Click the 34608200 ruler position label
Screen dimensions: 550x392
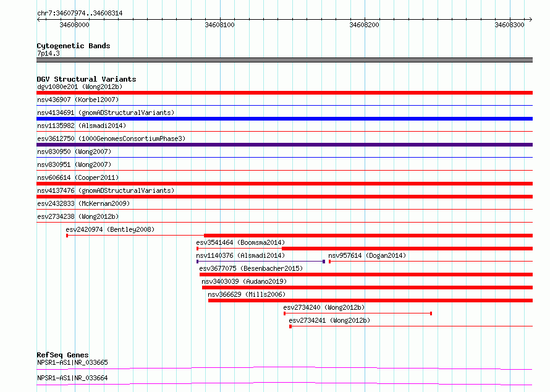point(365,25)
